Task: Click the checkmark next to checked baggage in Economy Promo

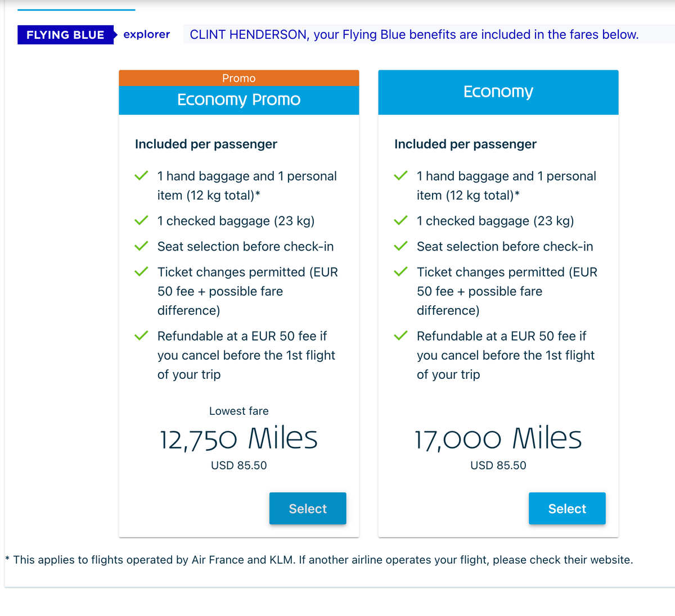Action: click(141, 220)
